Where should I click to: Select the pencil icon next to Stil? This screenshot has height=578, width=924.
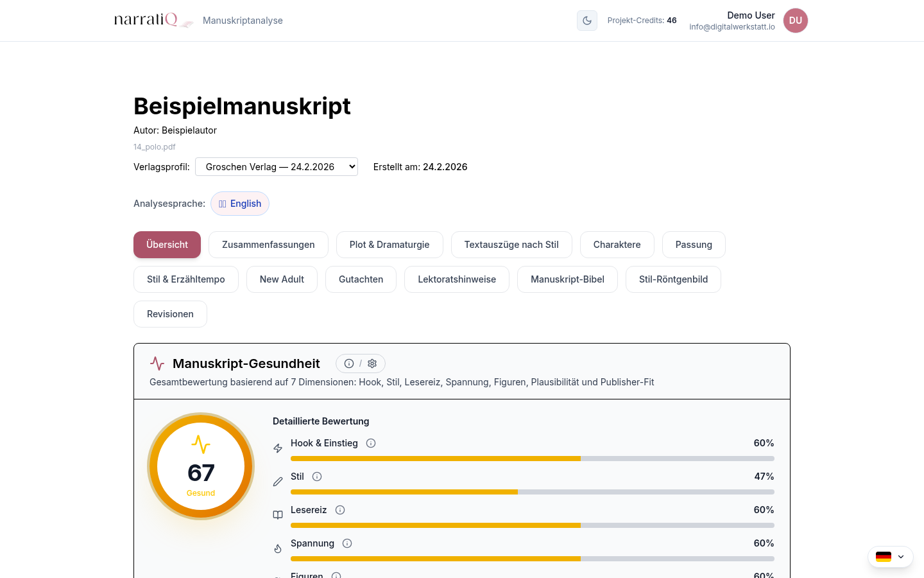278,481
